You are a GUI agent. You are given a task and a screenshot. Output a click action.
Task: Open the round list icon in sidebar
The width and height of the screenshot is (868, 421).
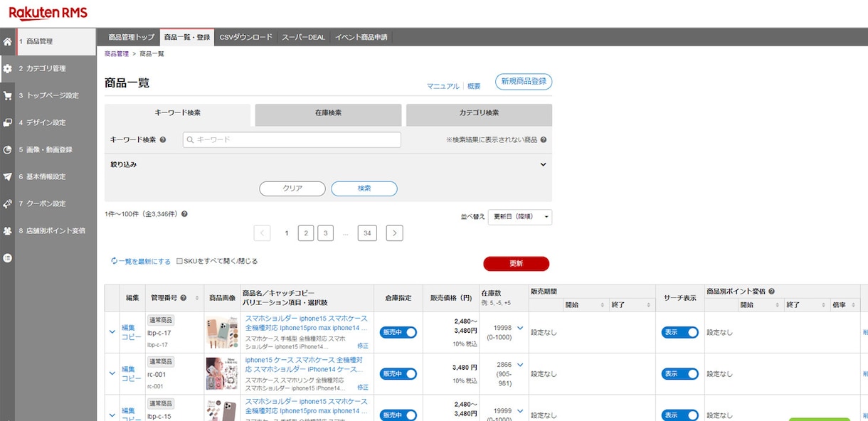click(7, 258)
